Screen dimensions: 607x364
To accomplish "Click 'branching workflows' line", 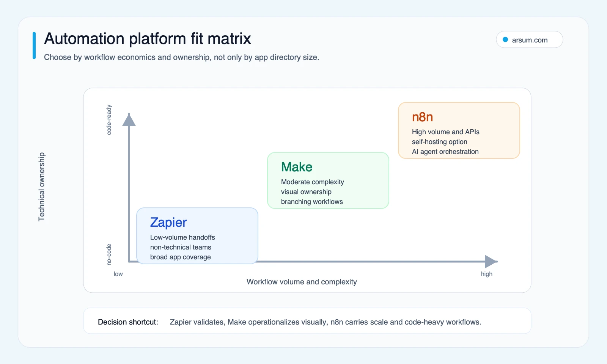I will tap(312, 202).
